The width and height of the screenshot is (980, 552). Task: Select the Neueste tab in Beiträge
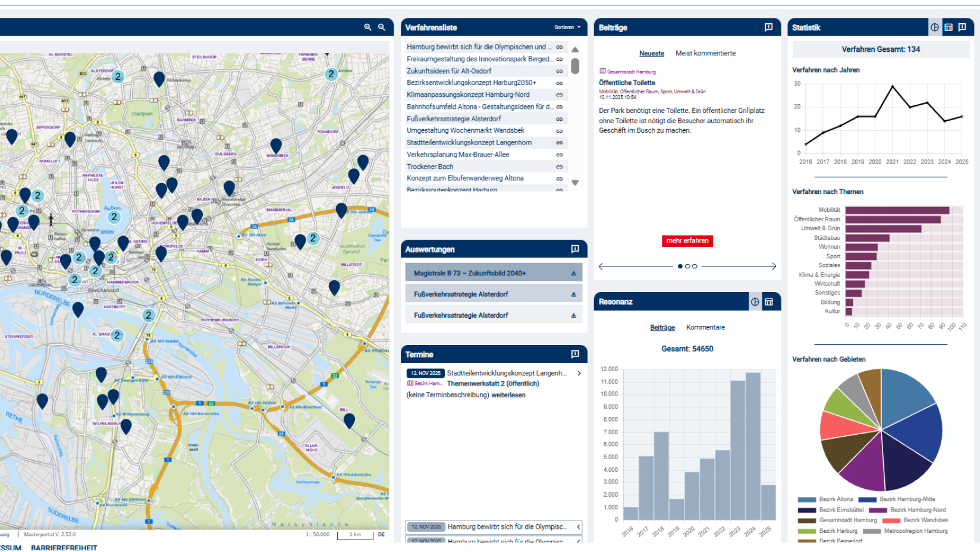(651, 53)
